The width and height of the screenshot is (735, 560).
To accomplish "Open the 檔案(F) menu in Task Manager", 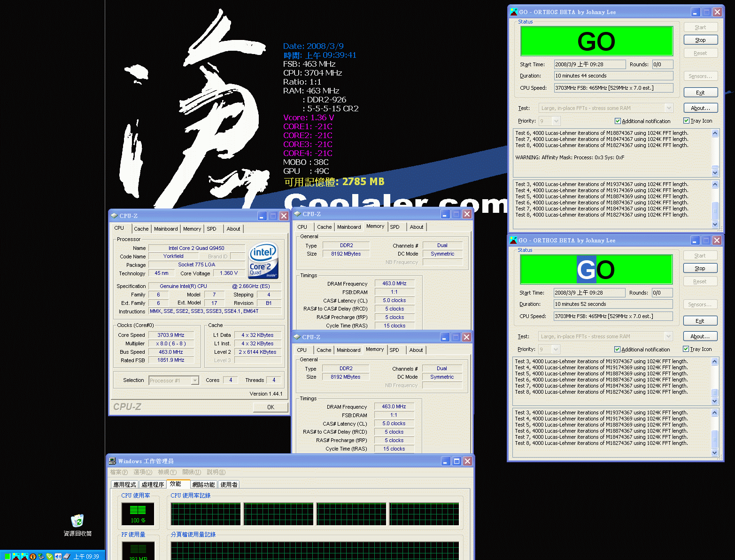I will (119, 472).
